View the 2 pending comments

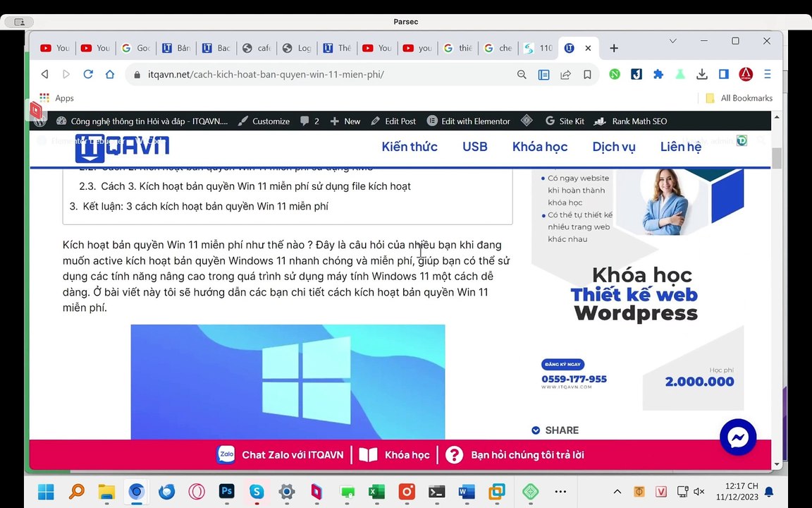(309, 121)
